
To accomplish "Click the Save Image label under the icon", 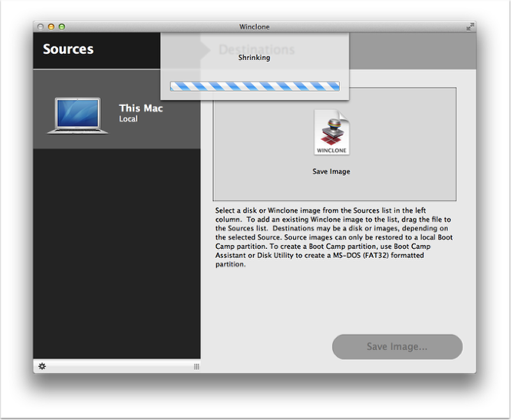I will [331, 171].
